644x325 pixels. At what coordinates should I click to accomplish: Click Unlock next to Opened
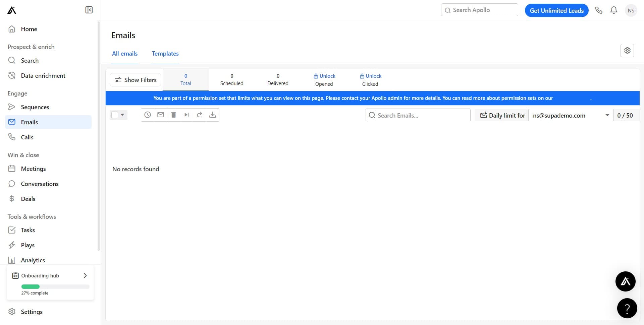pos(324,76)
